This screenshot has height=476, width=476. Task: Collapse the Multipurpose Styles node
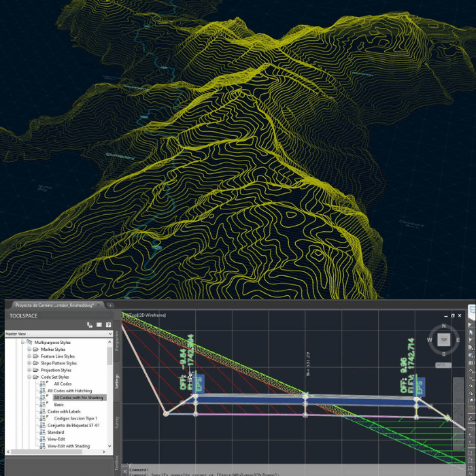(x=22, y=342)
